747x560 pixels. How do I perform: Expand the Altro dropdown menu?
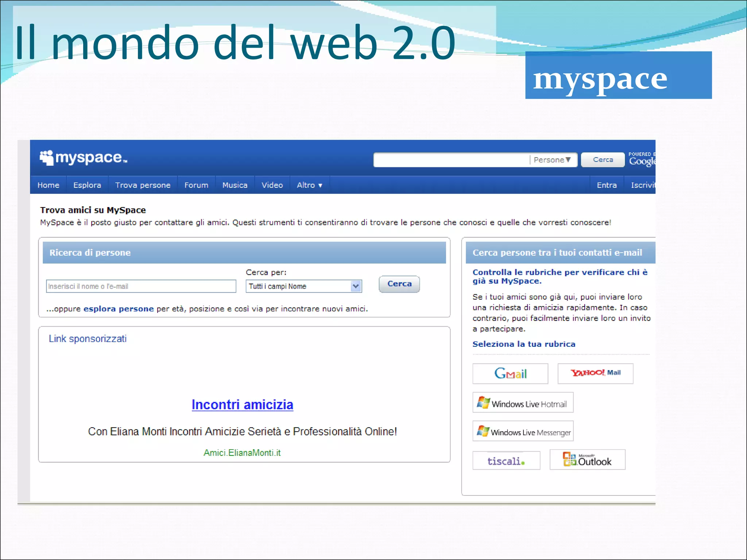pos(310,185)
